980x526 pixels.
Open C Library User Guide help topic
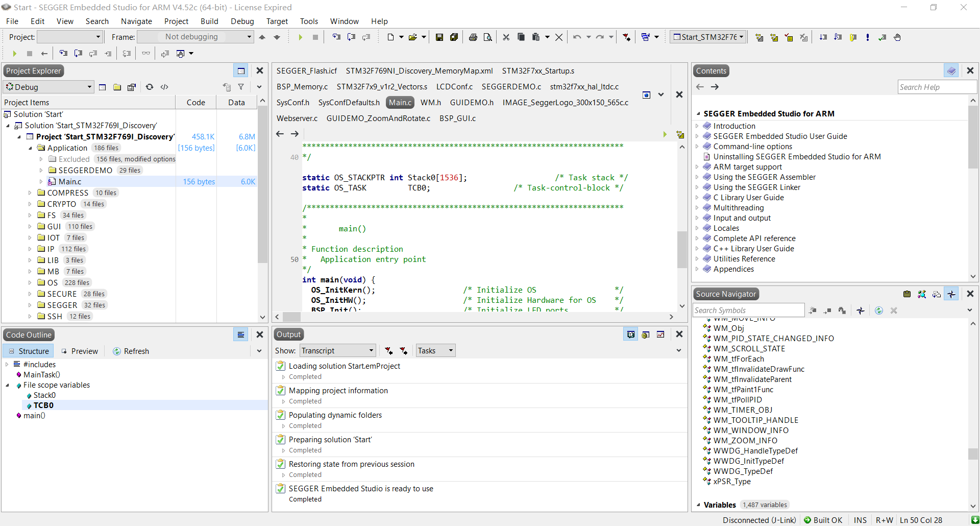click(x=748, y=198)
